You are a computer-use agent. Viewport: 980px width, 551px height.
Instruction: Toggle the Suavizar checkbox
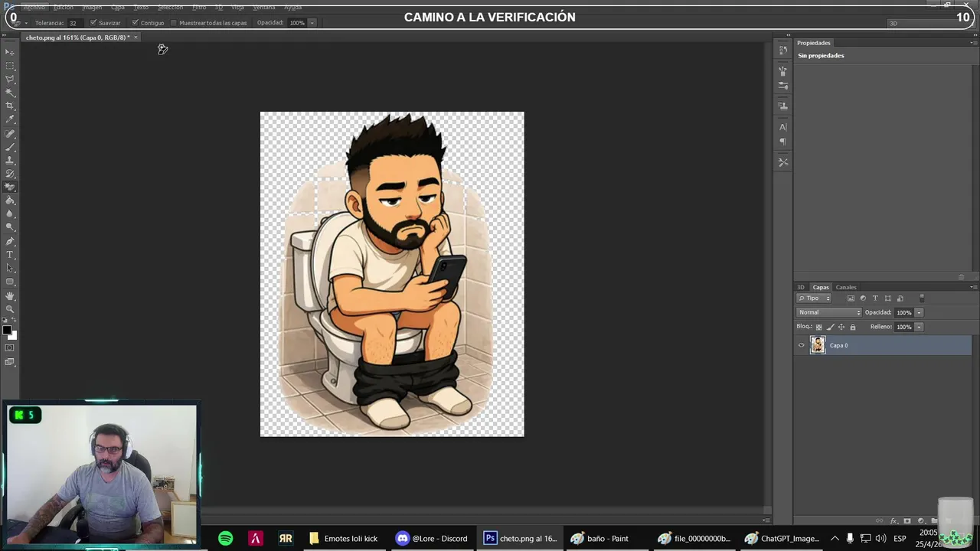click(93, 23)
